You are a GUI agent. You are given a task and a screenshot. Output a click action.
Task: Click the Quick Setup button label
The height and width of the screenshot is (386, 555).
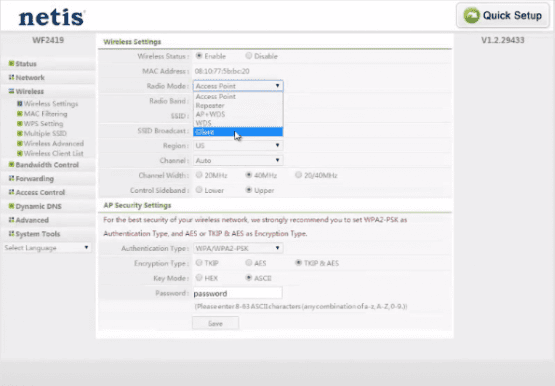click(x=512, y=16)
